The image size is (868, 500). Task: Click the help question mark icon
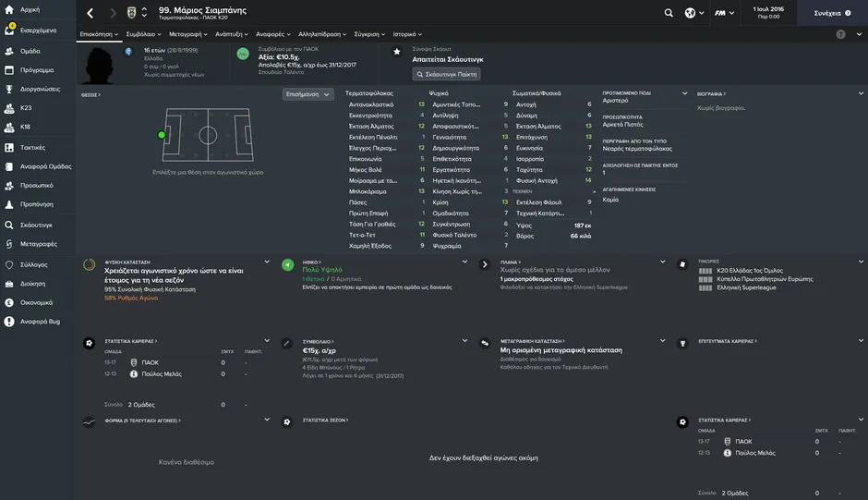click(x=840, y=34)
